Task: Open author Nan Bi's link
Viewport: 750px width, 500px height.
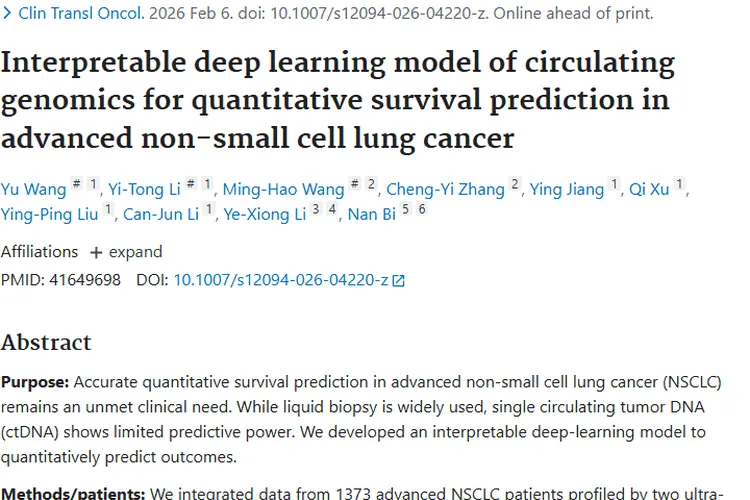Action: pyautogui.click(x=372, y=214)
